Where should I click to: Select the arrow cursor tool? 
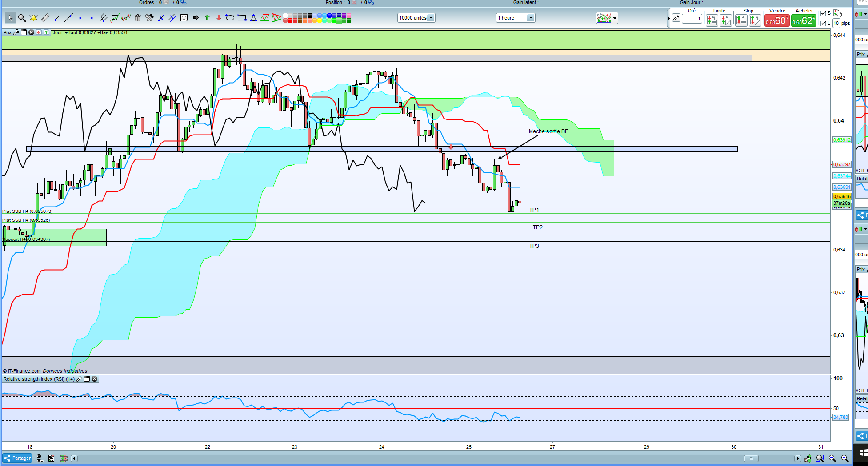point(10,18)
